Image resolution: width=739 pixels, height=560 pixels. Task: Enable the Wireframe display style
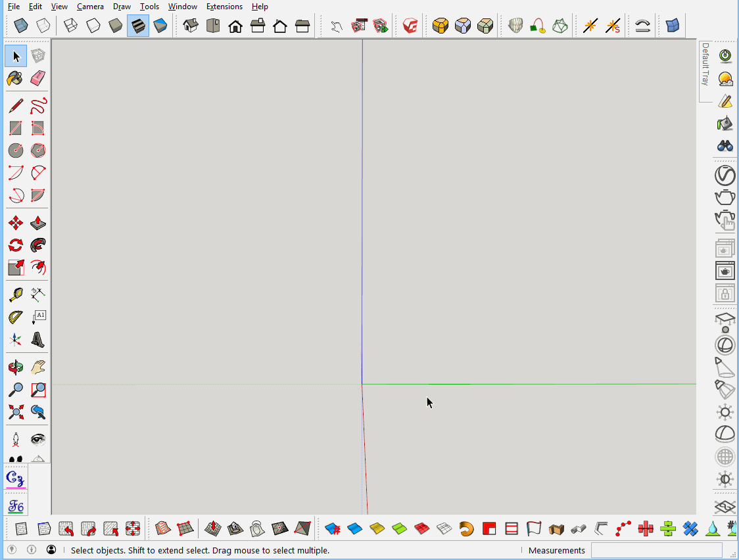point(70,26)
